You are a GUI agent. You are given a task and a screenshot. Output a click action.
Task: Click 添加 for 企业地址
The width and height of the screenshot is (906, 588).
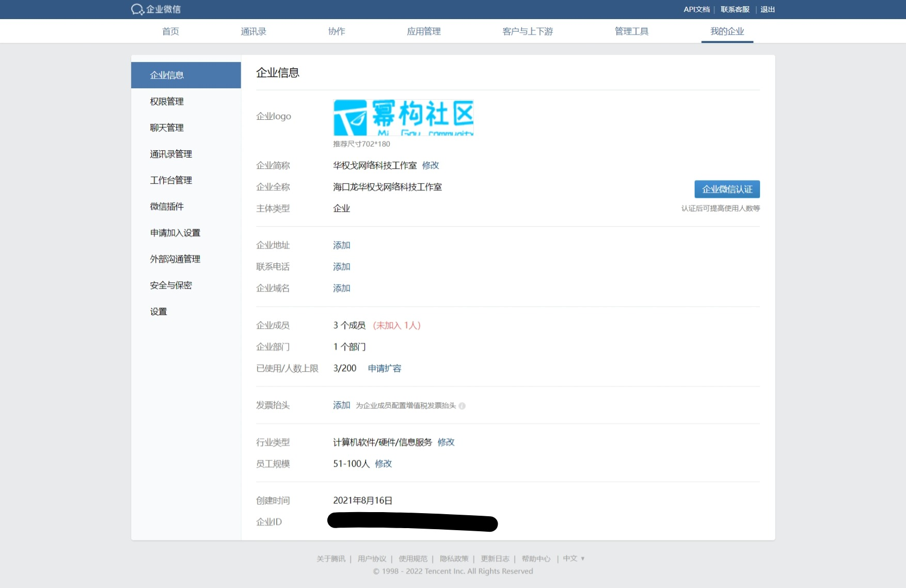click(x=341, y=245)
